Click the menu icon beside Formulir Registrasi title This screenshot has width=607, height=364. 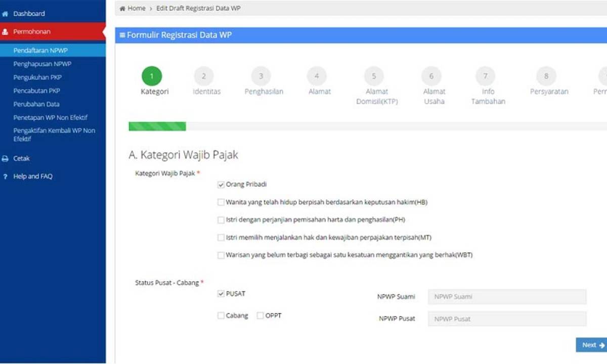pyautogui.click(x=122, y=35)
